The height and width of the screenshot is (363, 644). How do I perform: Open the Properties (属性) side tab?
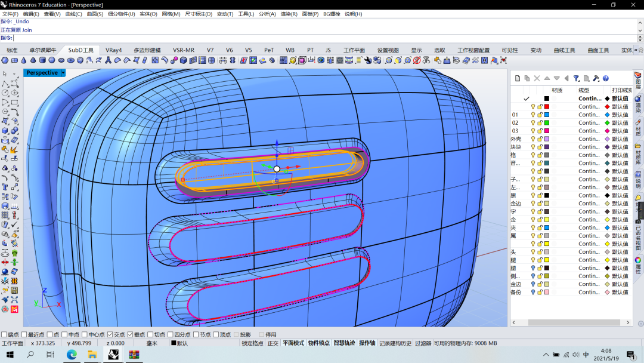(x=638, y=266)
